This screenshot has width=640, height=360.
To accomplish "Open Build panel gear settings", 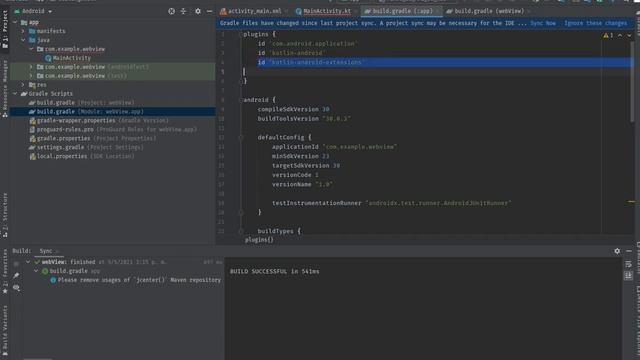I will click(617, 251).
